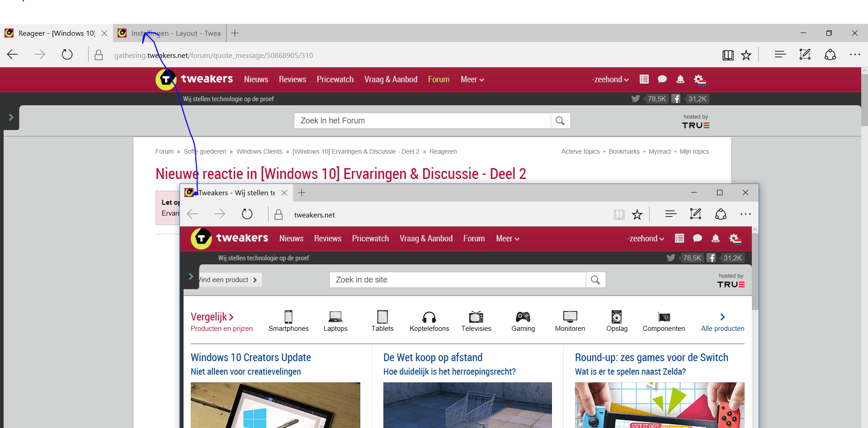Make a web note in front Edge window

coord(696,214)
